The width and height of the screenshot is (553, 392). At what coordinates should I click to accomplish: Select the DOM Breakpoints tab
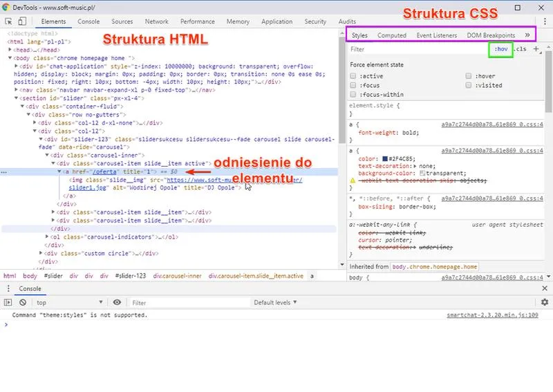491,35
